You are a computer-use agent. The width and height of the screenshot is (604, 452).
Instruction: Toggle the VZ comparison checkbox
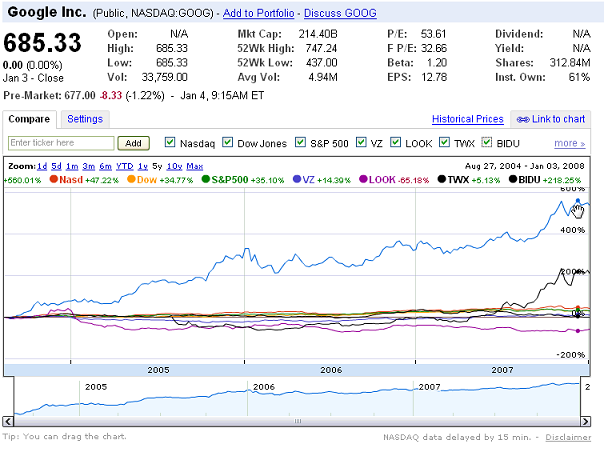pyautogui.click(x=361, y=142)
